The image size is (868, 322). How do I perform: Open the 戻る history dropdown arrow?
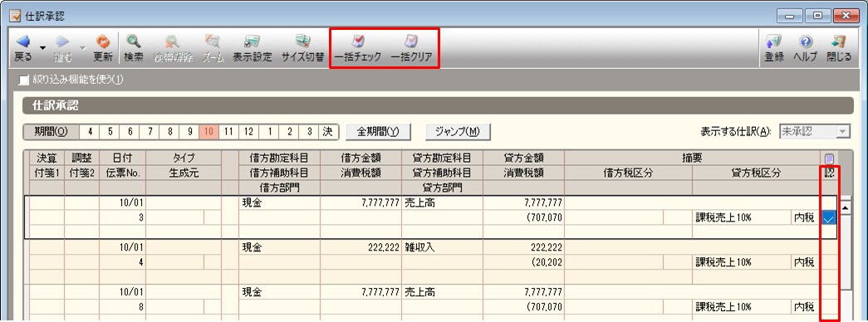[42, 47]
